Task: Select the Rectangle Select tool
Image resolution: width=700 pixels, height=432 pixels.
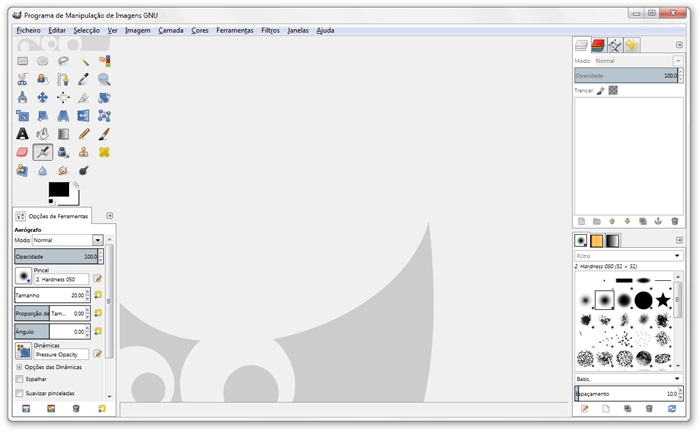Action: [x=22, y=61]
